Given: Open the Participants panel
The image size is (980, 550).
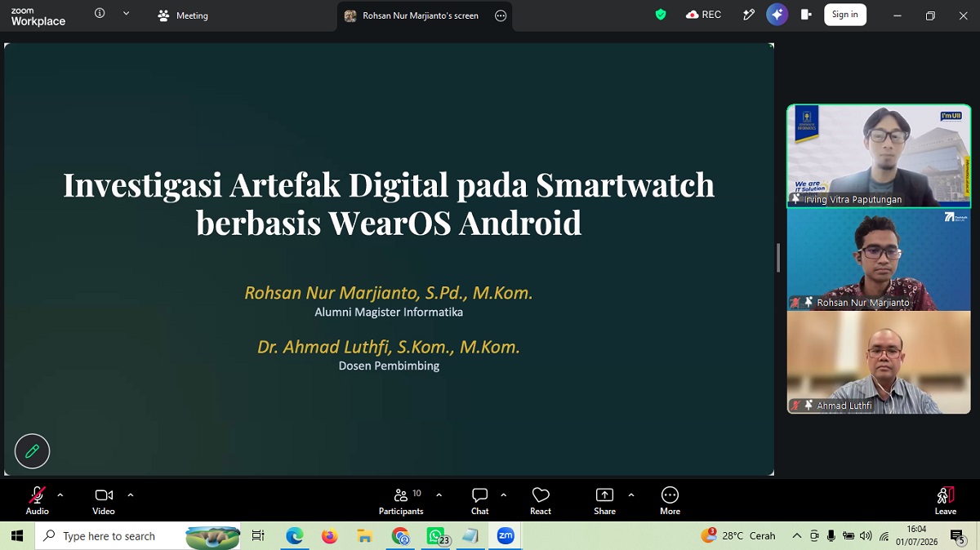Looking at the screenshot, I should [x=401, y=500].
